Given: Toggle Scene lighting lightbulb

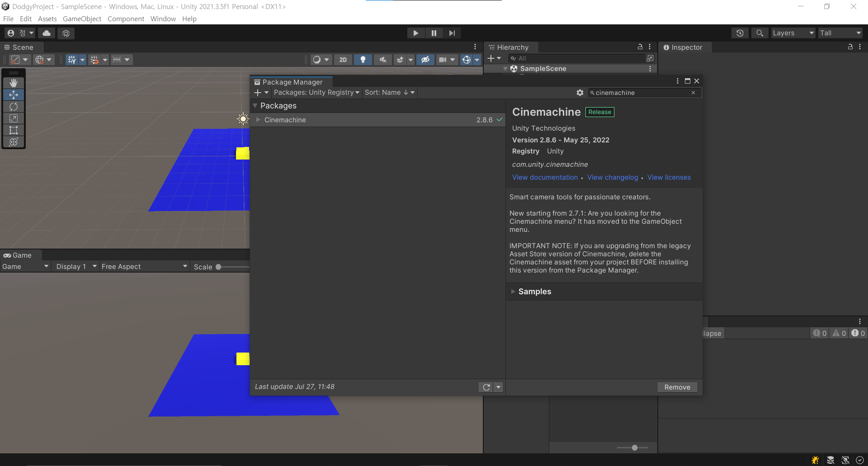Looking at the screenshot, I should point(363,60).
